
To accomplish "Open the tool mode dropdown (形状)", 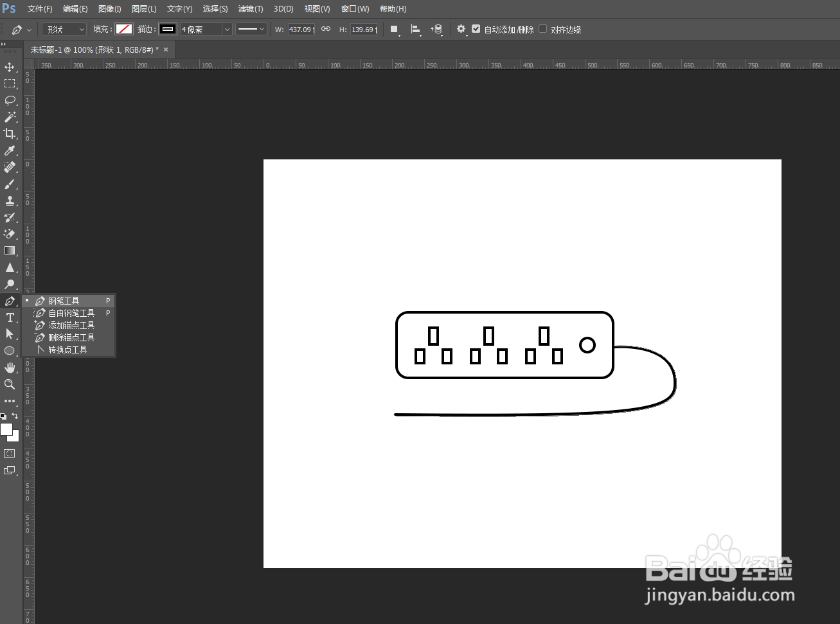I will coord(64,30).
